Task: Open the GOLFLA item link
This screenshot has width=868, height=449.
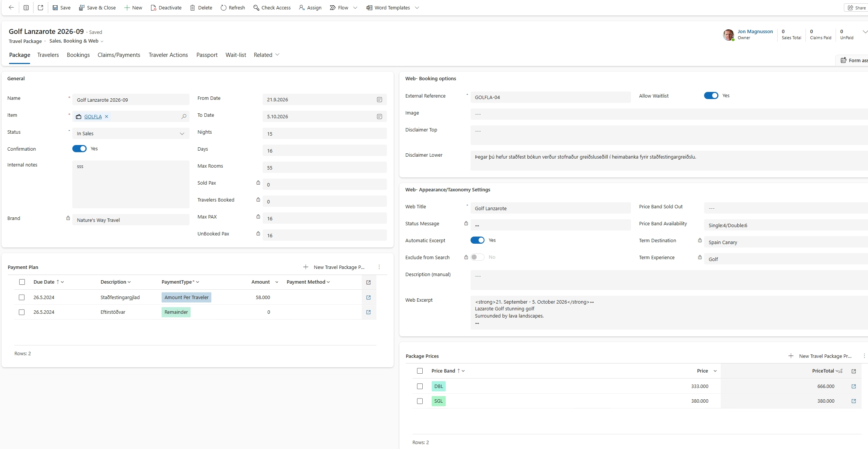Action: tap(93, 117)
